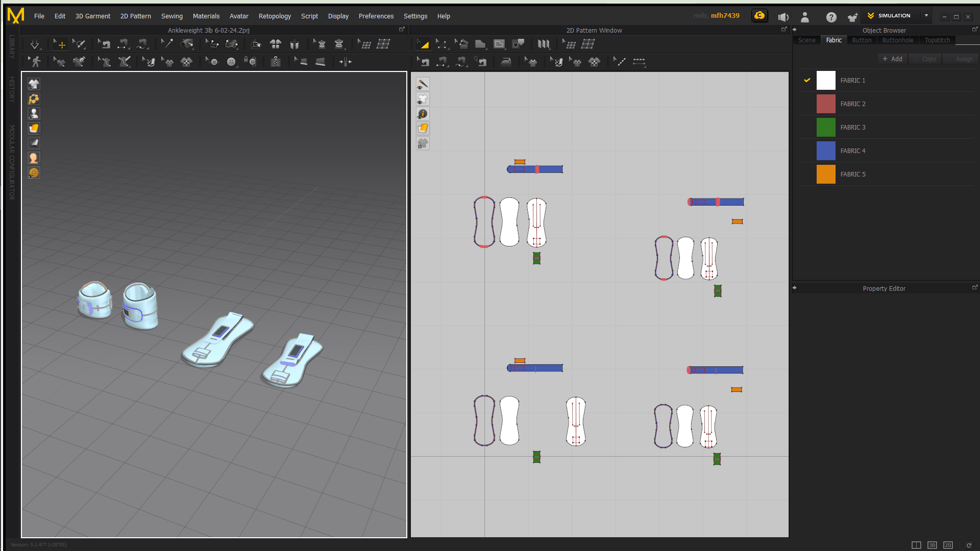
Task: Open the mfh7439 account link
Action: [x=725, y=15]
